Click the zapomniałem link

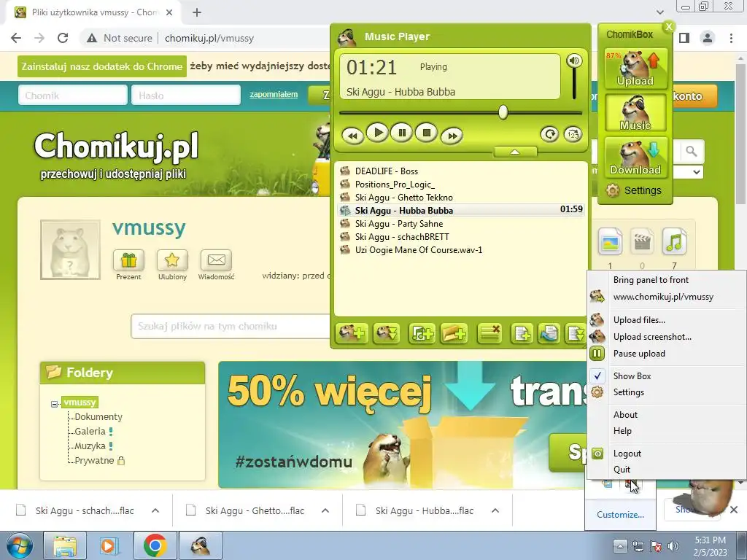[x=274, y=94]
